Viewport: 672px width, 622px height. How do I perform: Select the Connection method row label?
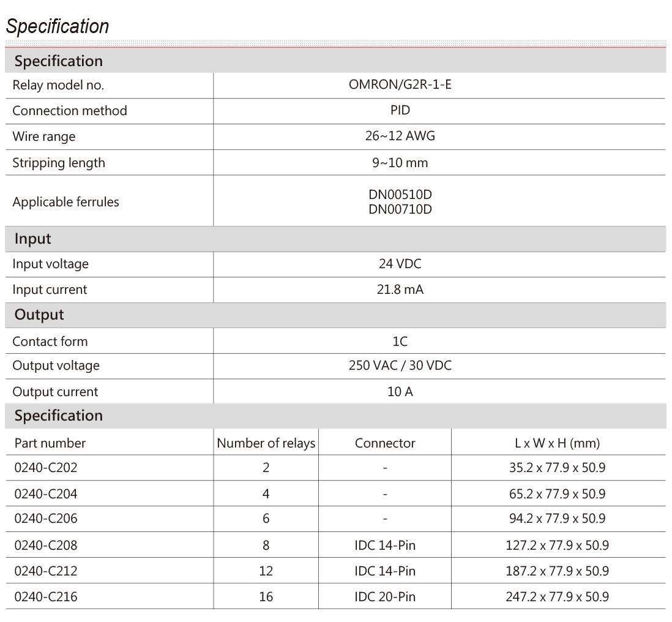point(70,111)
